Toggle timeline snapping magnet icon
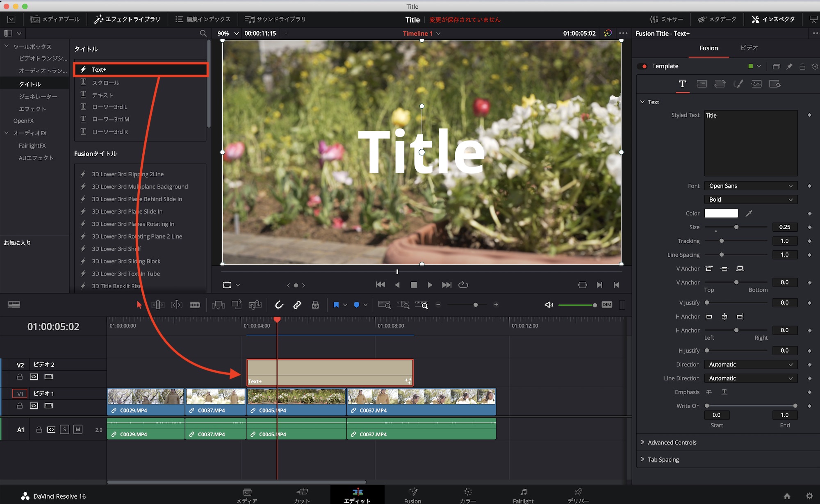Image resolution: width=820 pixels, height=504 pixels. point(279,305)
